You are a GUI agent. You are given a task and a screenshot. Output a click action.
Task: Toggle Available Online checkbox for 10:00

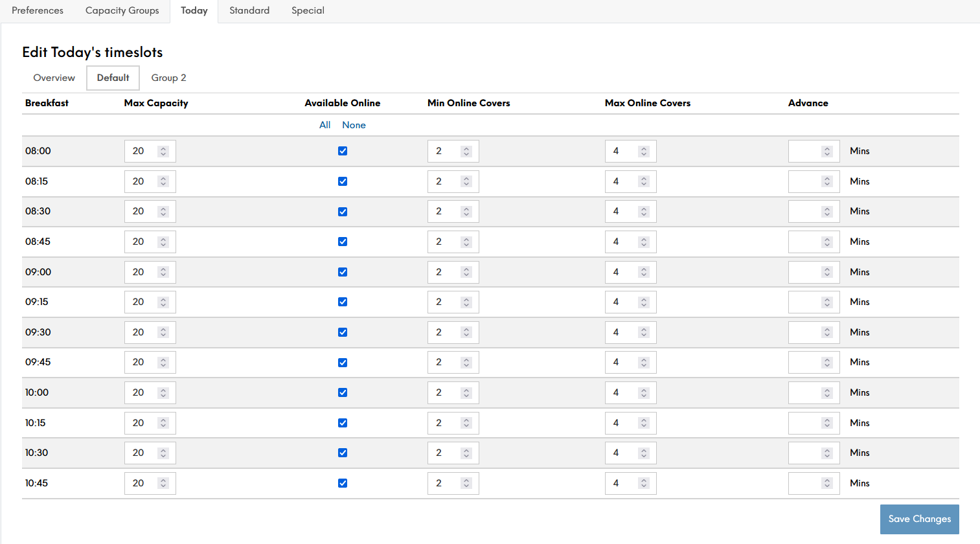(343, 392)
